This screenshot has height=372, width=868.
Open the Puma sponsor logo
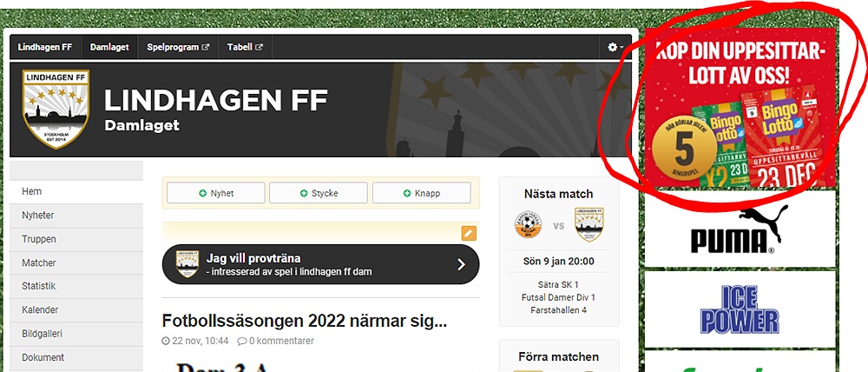pos(740,229)
